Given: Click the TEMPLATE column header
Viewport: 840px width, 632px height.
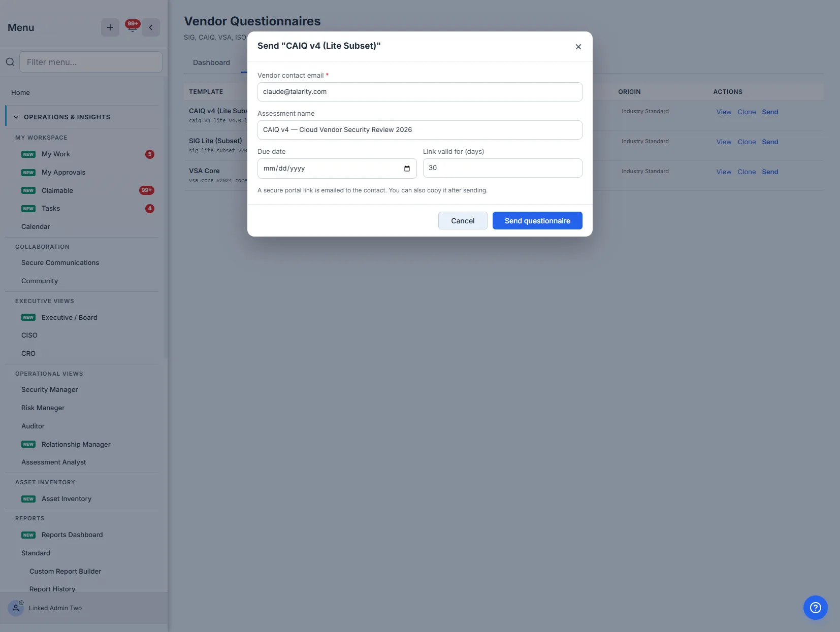Looking at the screenshot, I should [206, 92].
